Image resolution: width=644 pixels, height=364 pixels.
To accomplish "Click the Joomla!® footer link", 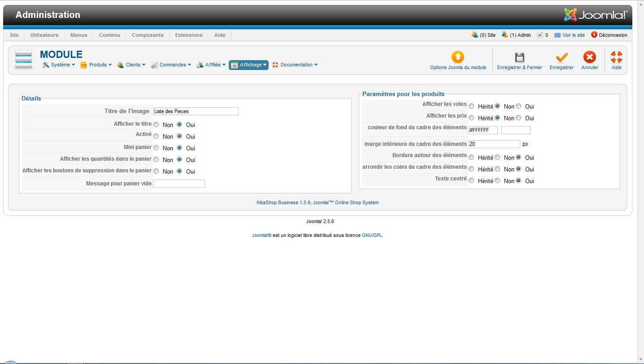I will pyautogui.click(x=261, y=235).
